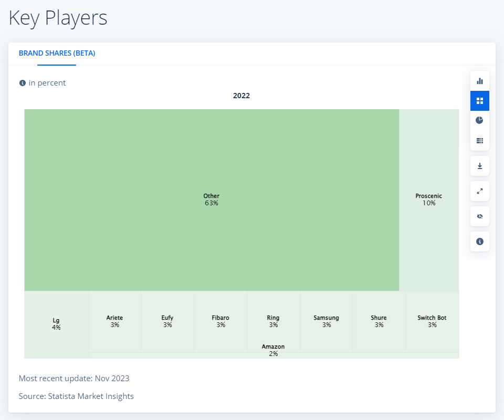Expand chart to fullscreen
Image resolution: width=504 pixels, height=420 pixels.
click(479, 191)
